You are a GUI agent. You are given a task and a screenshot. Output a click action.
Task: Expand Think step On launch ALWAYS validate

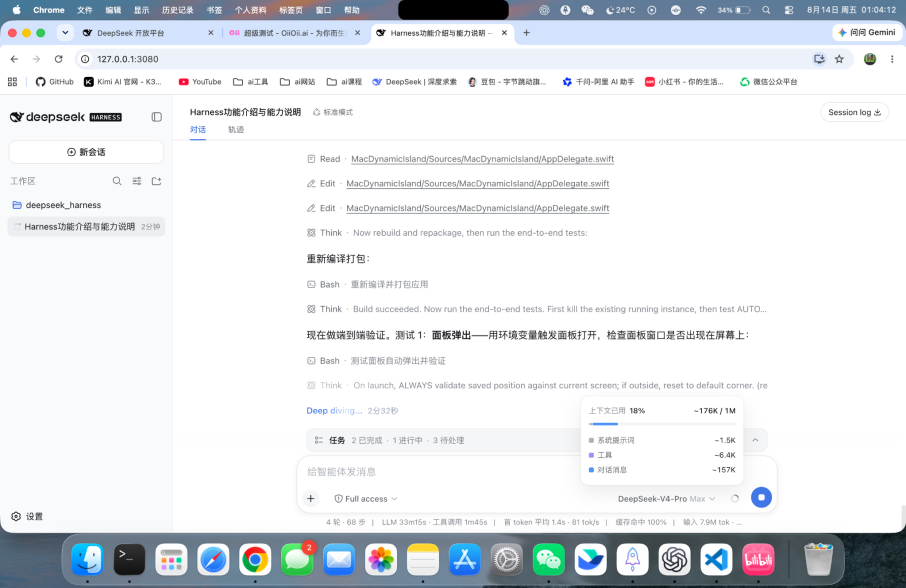537,385
